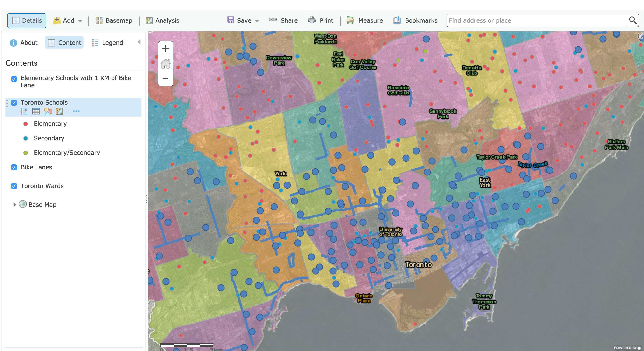The height and width of the screenshot is (351, 644).
Task: Toggle the Toronto Schools layer checkbox
Action: pos(14,103)
